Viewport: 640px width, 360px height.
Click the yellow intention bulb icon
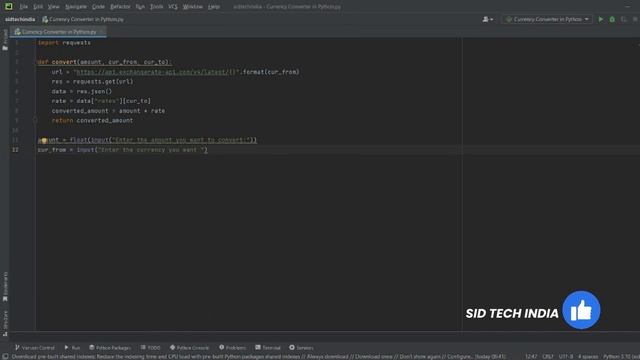44,140
